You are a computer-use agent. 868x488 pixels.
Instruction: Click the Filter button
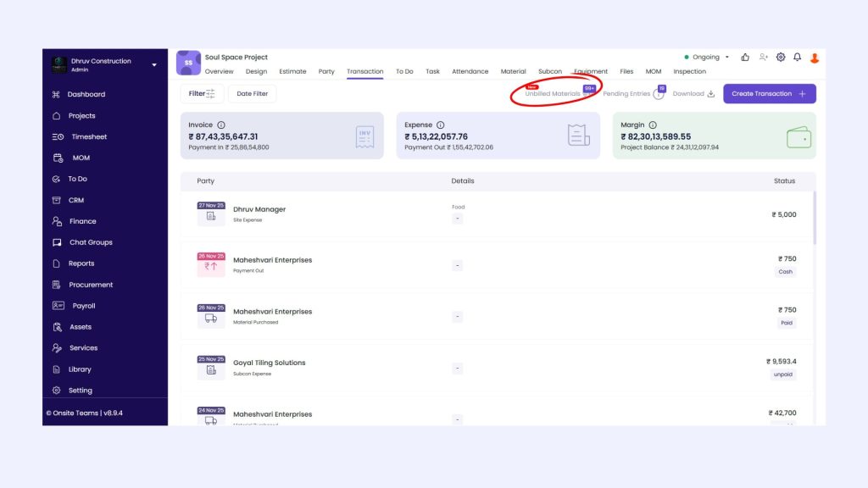coord(202,94)
